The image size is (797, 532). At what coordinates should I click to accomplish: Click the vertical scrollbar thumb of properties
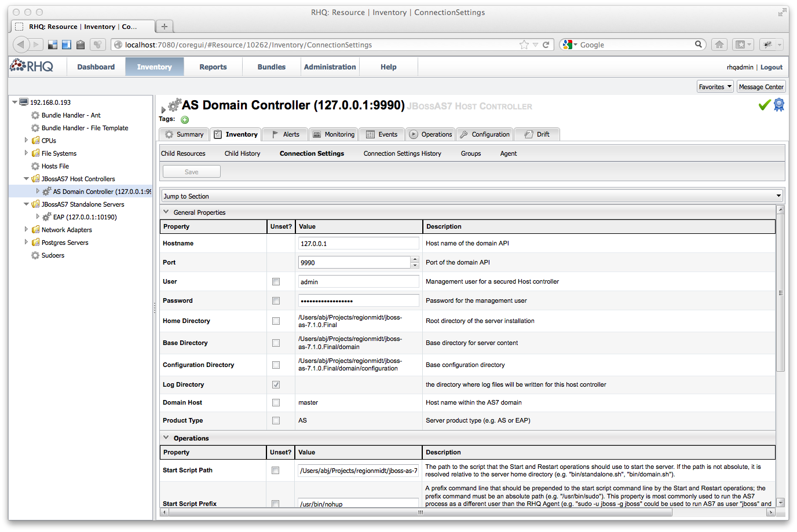(780, 292)
